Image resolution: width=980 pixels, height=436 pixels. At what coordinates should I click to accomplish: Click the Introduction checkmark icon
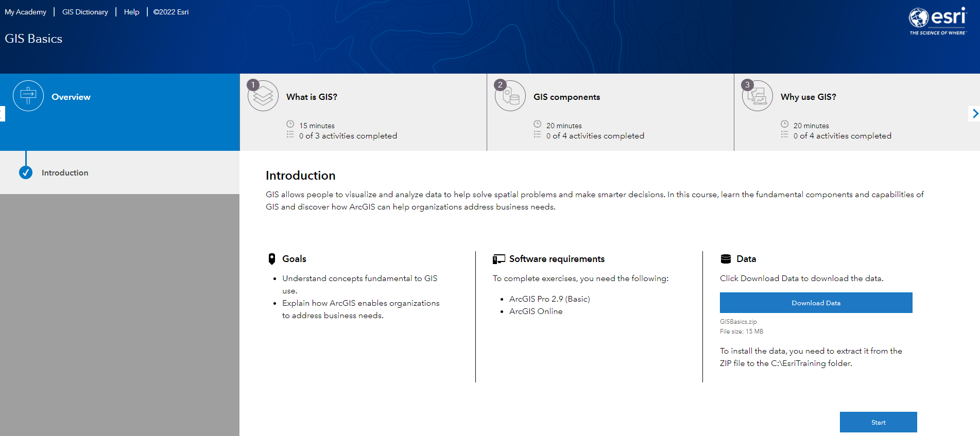pos(26,173)
